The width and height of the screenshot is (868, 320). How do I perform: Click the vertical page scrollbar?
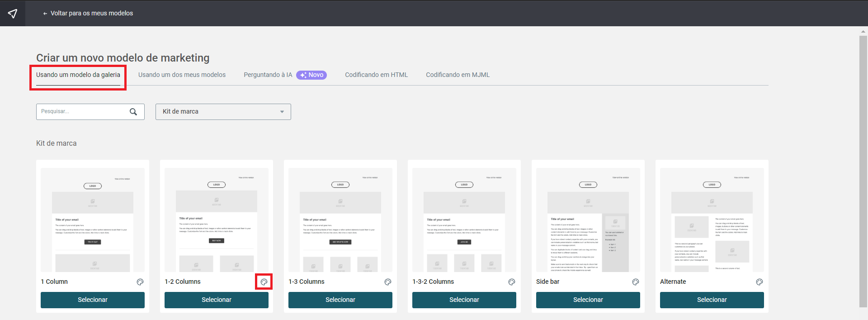[863, 171]
